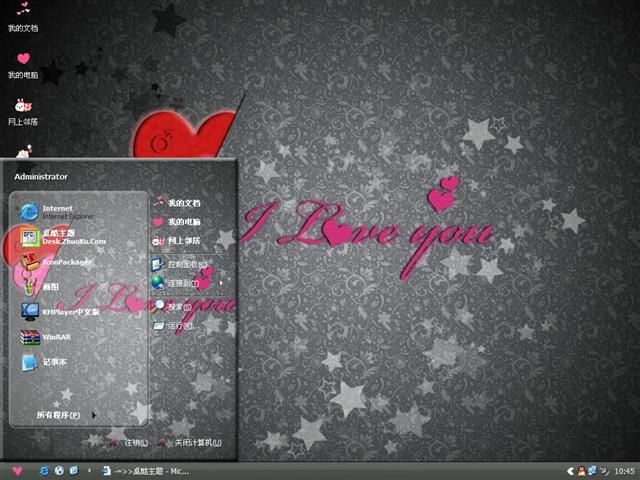Open the 网上邻居 desktop icon

(x=23, y=112)
